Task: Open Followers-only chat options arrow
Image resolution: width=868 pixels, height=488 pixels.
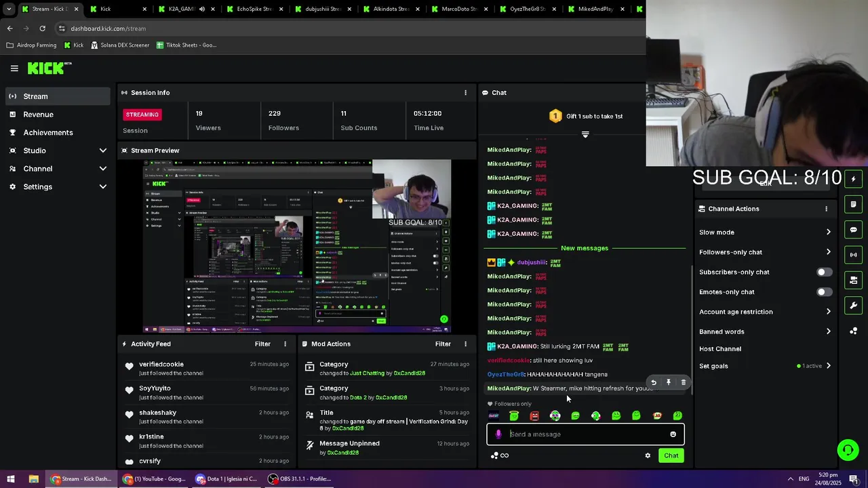Action: point(828,252)
